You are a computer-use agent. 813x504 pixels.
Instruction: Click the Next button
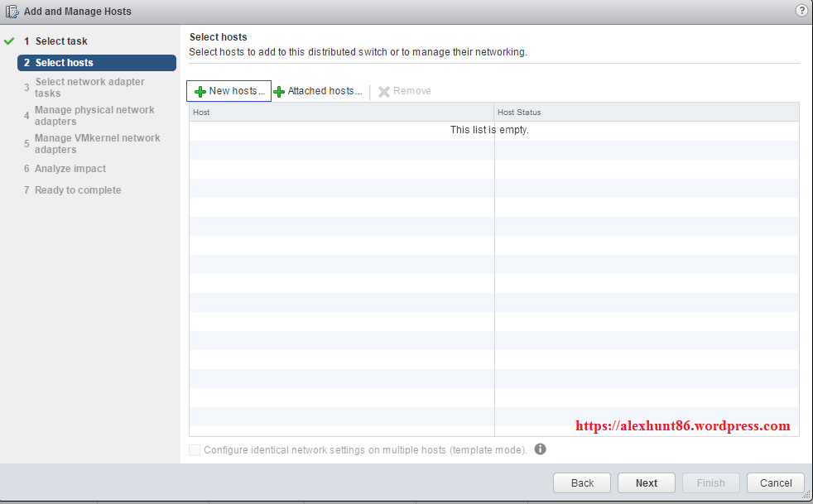click(x=646, y=482)
